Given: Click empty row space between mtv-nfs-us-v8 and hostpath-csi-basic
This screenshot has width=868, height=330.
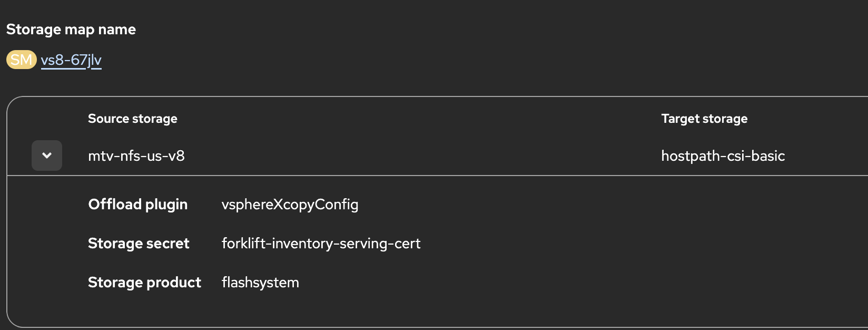Looking at the screenshot, I should [x=421, y=156].
